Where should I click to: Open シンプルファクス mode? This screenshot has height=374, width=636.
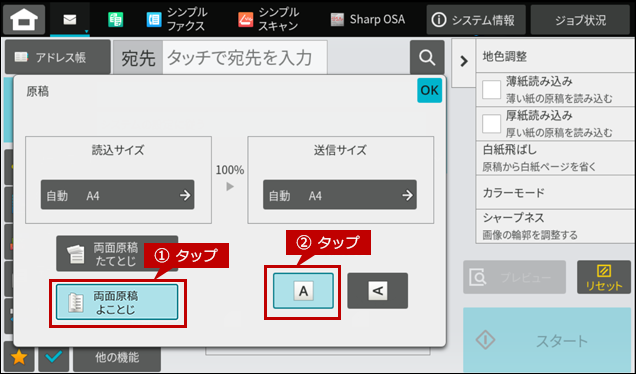176,19
